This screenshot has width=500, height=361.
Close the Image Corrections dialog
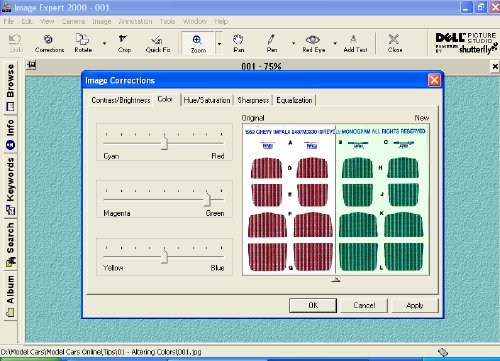point(434,80)
